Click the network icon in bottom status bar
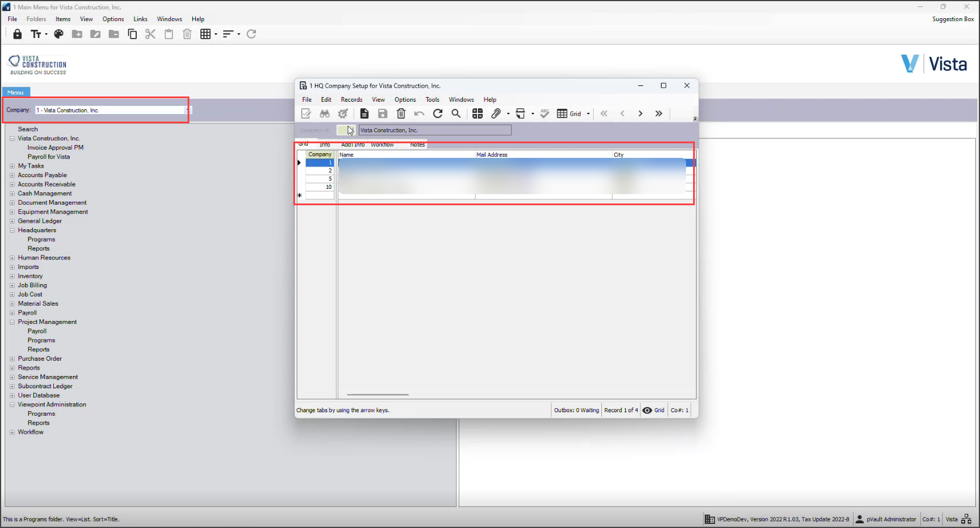This screenshot has height=528, width=980. click(x=967, y=519)
